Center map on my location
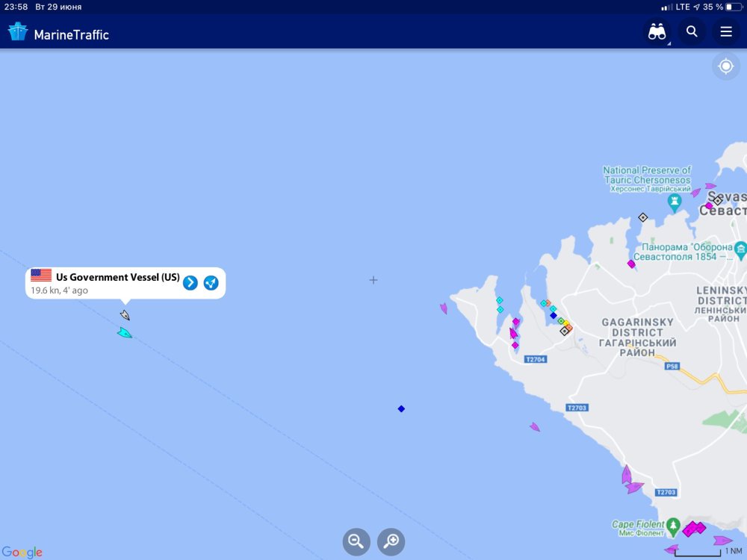Image resolution: width=747 pixels, height=560 pixels. (x=725, y=66)
